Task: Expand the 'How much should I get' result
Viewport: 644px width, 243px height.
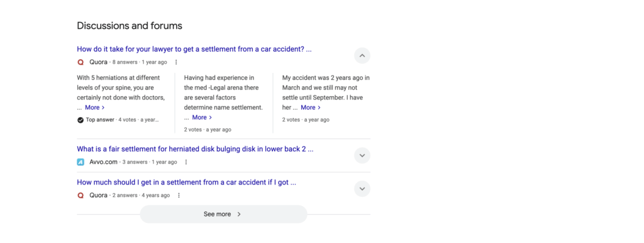Action: pyautogui.click(x=362, y=189)
